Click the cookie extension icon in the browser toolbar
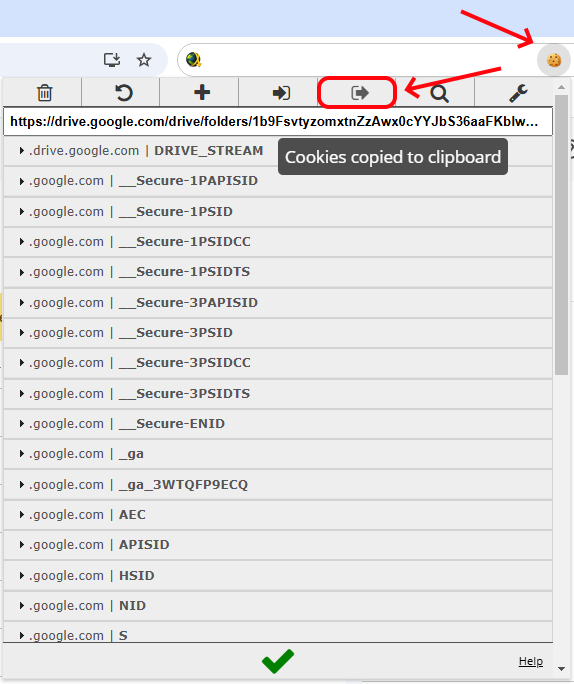 click(x=554, y=60)
